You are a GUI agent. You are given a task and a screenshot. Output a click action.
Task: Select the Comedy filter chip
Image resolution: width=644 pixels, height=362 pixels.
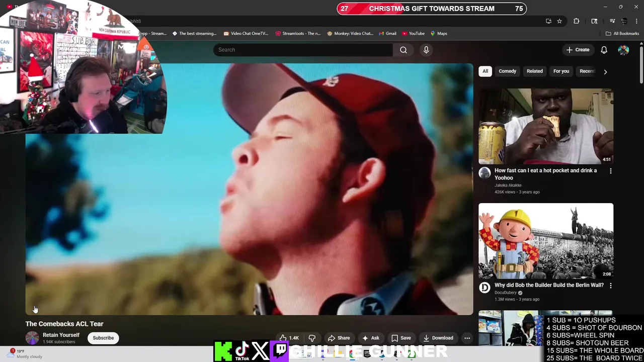coord(507,71)
